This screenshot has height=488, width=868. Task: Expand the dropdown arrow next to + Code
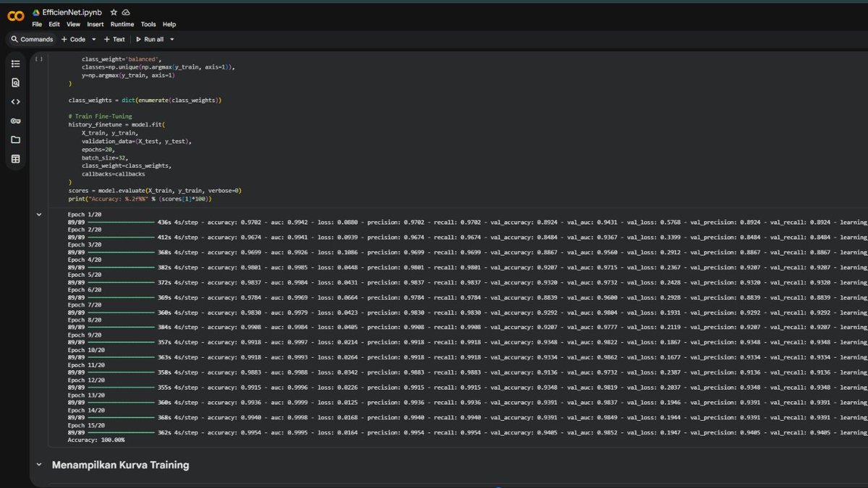(x=93, y=39)
